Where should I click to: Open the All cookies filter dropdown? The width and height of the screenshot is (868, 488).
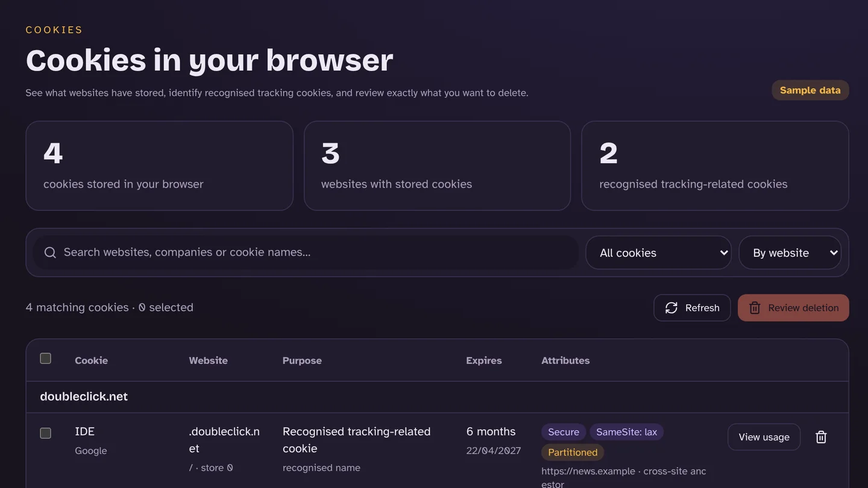(x=658, y=252)
